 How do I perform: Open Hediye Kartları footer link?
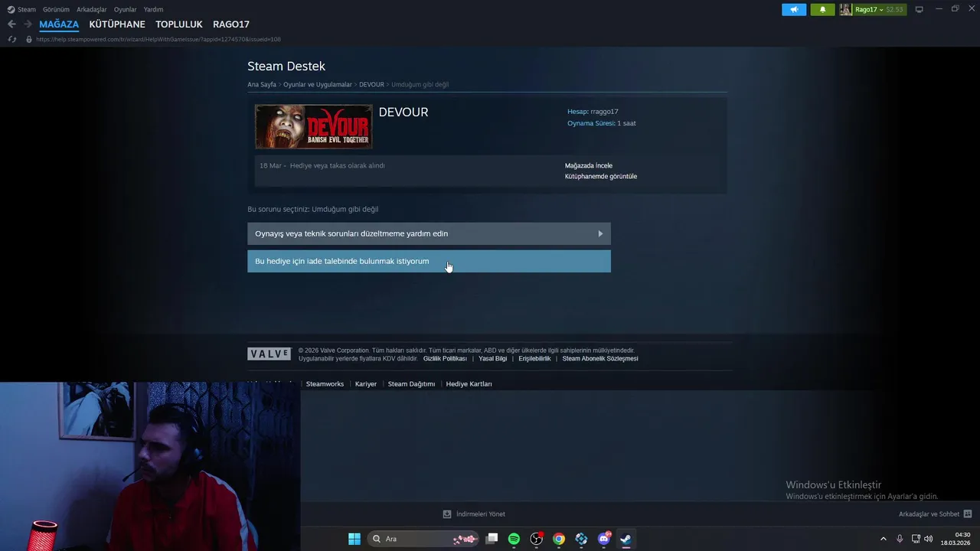coord(469,384)
